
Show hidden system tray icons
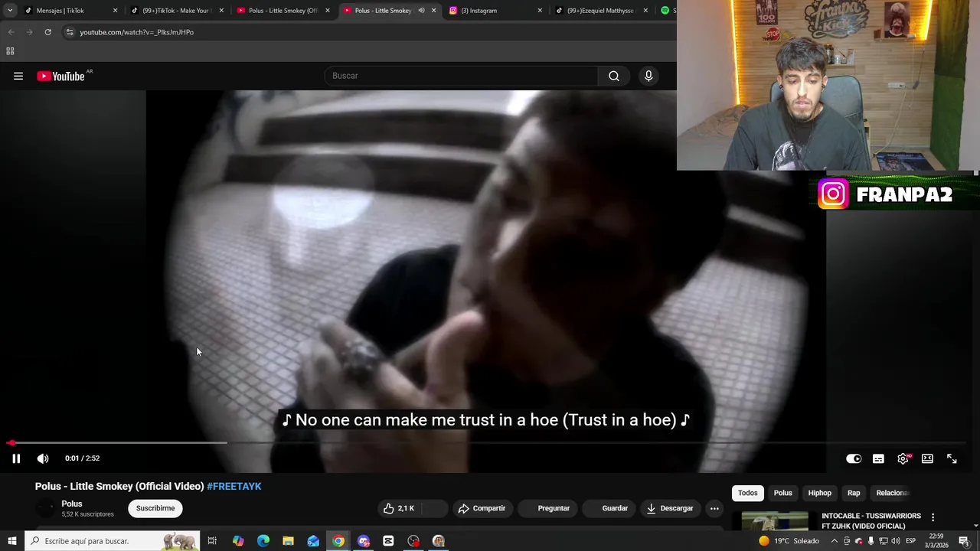point(834,541)
